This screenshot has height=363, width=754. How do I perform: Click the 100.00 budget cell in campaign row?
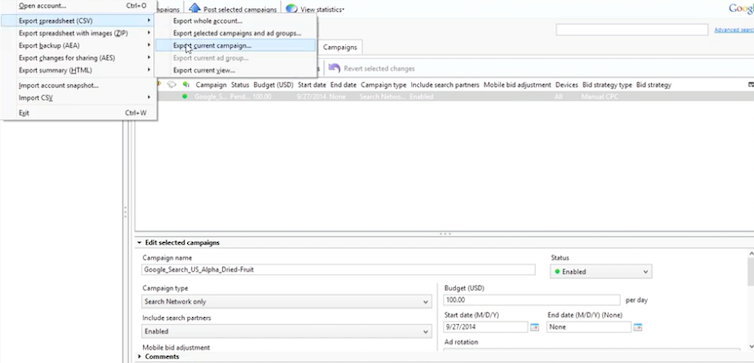click(262, 97)
